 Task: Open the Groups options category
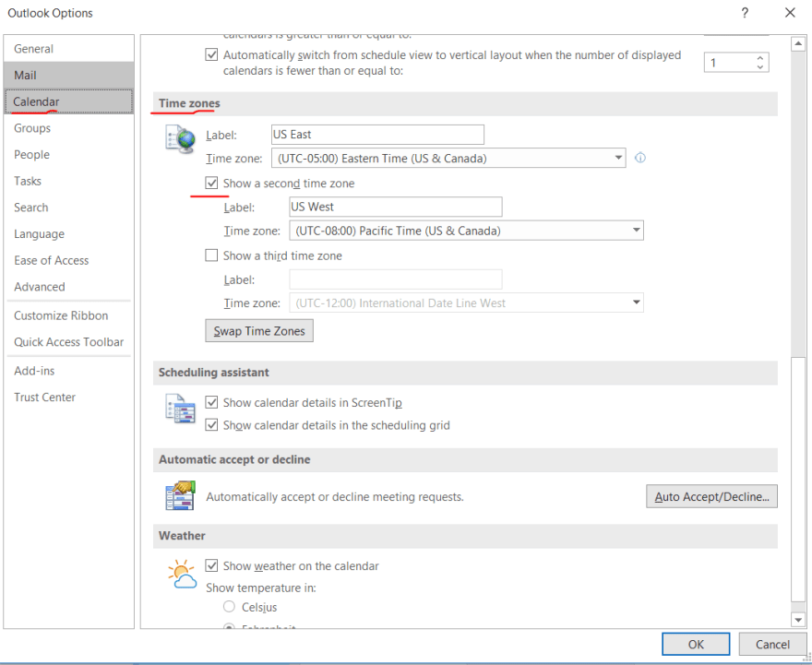[68, 128]
